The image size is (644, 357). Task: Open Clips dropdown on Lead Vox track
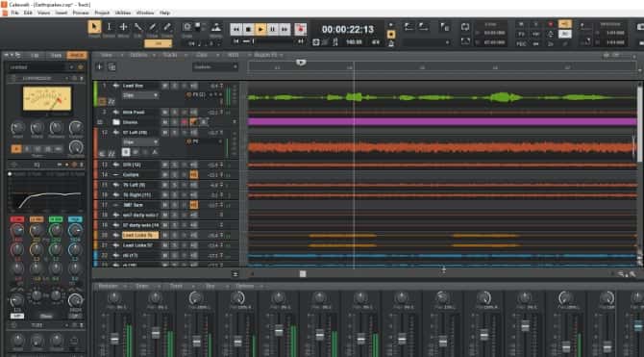(x=140, y=95)
